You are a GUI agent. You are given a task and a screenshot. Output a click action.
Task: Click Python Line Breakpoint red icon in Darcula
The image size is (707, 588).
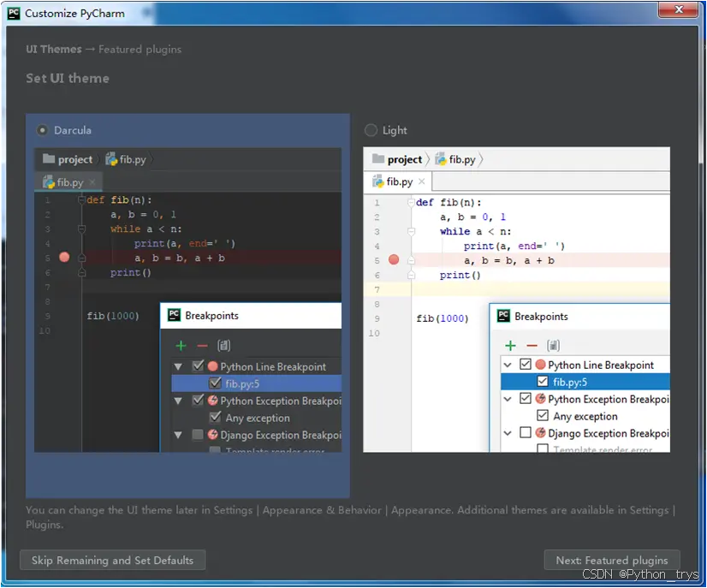213,366
